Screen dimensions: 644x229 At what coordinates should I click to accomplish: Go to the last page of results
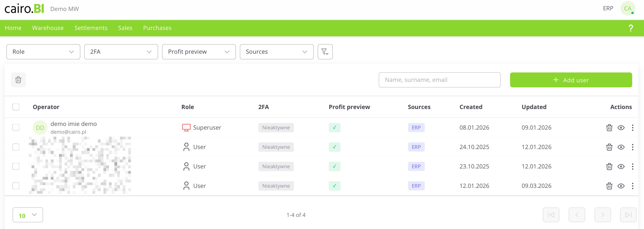628,215
